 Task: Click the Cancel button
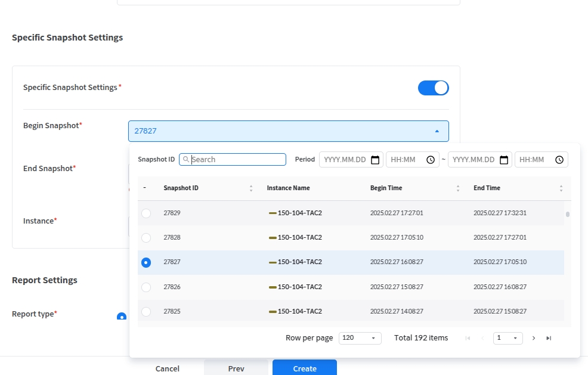click(167, 368)
